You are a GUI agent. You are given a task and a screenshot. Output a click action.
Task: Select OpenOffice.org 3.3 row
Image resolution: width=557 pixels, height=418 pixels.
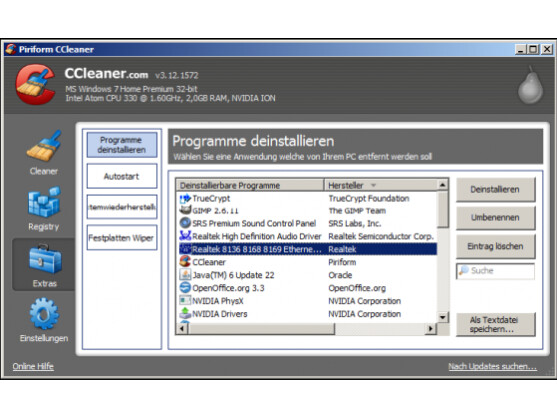pyautogui.click(x=308, y=288)
